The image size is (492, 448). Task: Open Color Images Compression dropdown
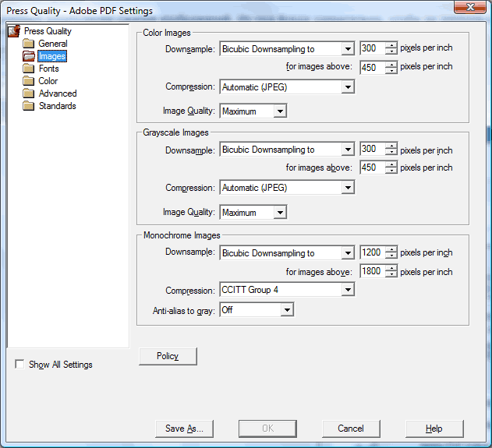point(287,86)
